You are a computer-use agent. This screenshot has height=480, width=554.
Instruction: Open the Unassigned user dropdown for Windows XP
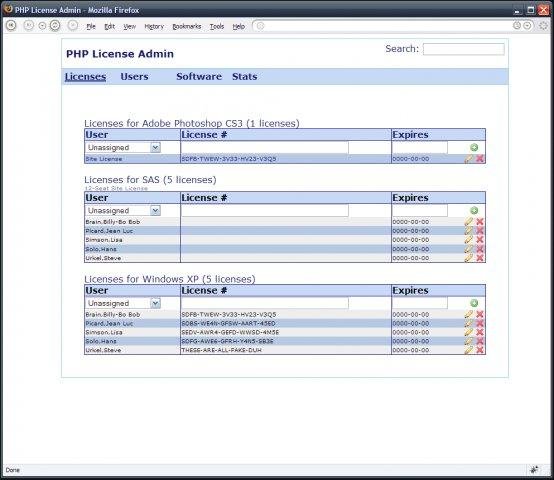(123, 303)
